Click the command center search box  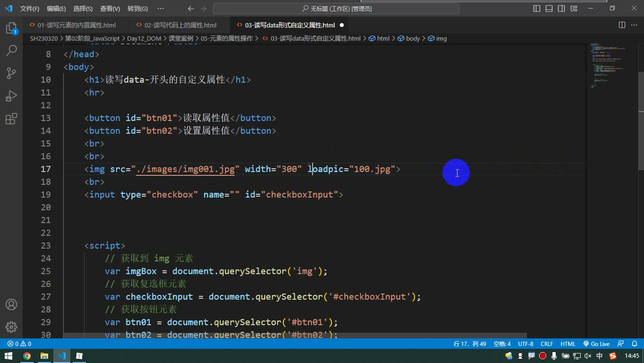coord(336,9)
